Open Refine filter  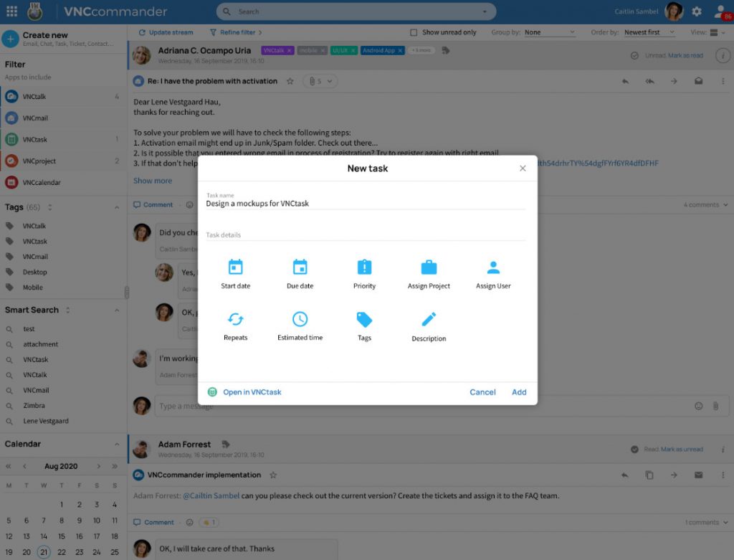(236, 32)
